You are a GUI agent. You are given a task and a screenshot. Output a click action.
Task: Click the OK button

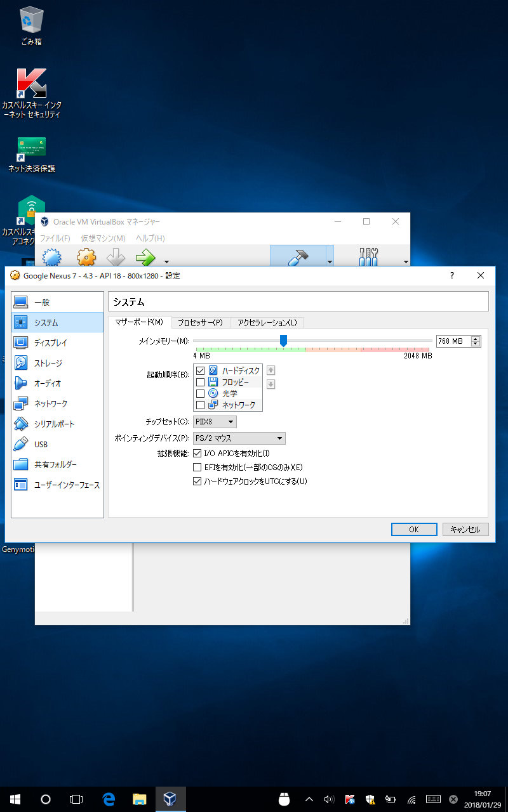click(x=414, y=529)
